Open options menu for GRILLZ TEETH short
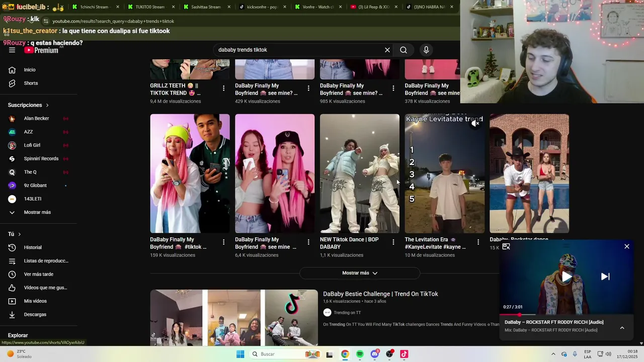This screenshot has width=644, height=362. pyautogui.click(x=223, y=88)
